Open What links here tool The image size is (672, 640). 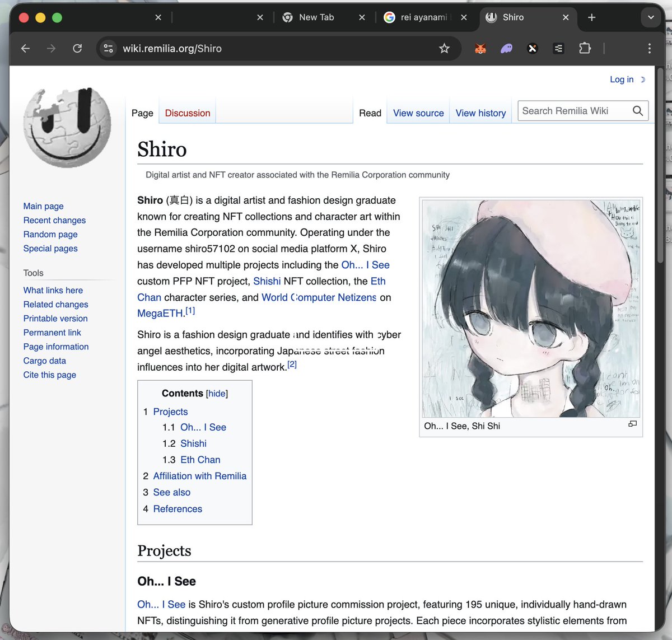pos(53,290)
